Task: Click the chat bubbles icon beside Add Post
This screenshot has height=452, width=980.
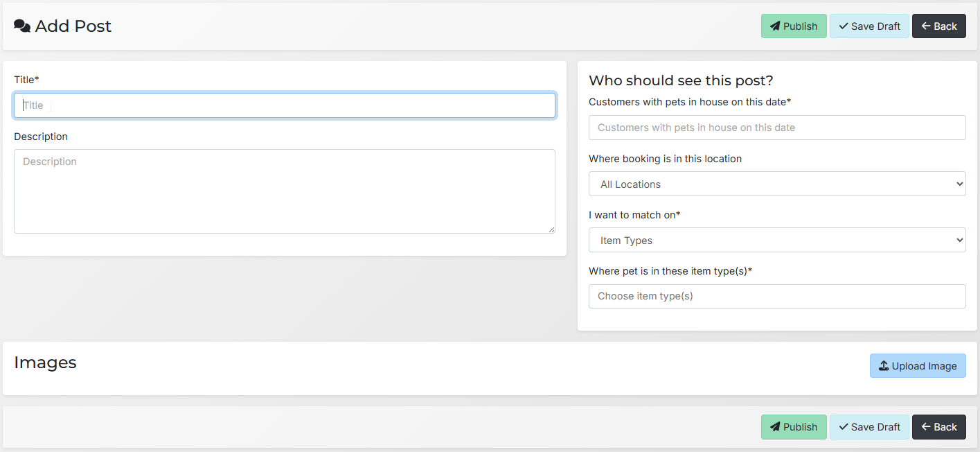Action: point(22,26)
